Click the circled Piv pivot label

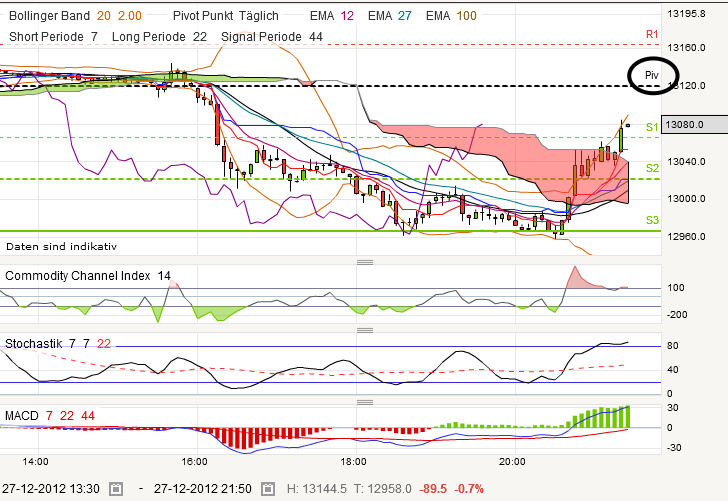coord(652,75)
